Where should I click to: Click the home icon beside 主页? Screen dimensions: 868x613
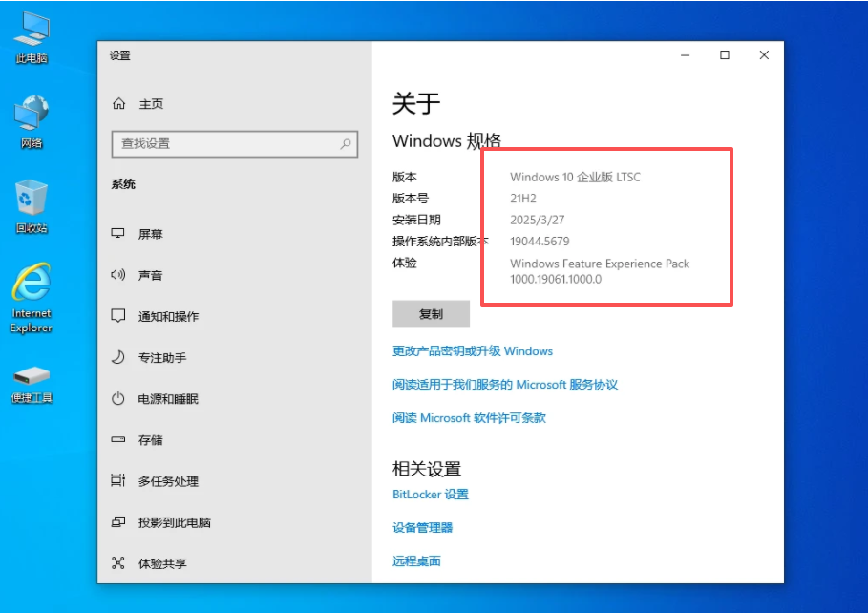tap(119, 103)
